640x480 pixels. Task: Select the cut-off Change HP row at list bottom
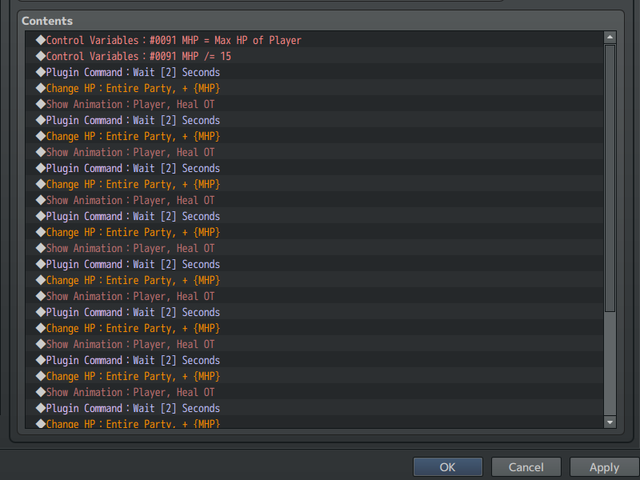tap(314, 423)
